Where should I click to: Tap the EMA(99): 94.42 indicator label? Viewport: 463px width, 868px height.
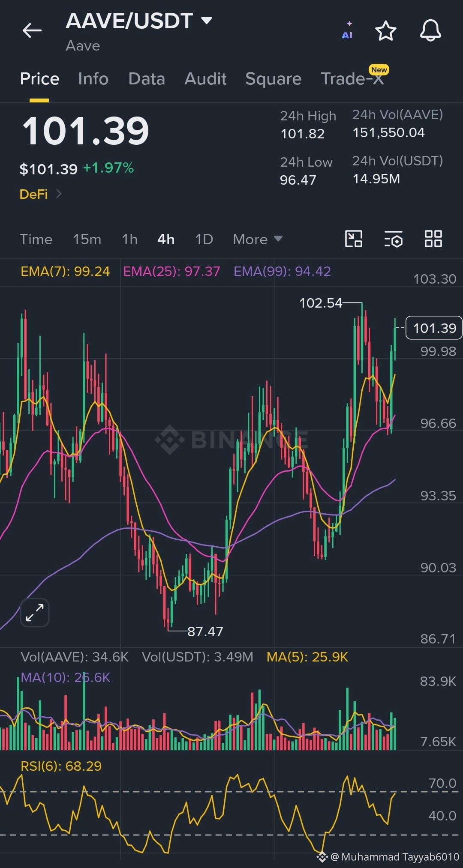tap(282, 271)
